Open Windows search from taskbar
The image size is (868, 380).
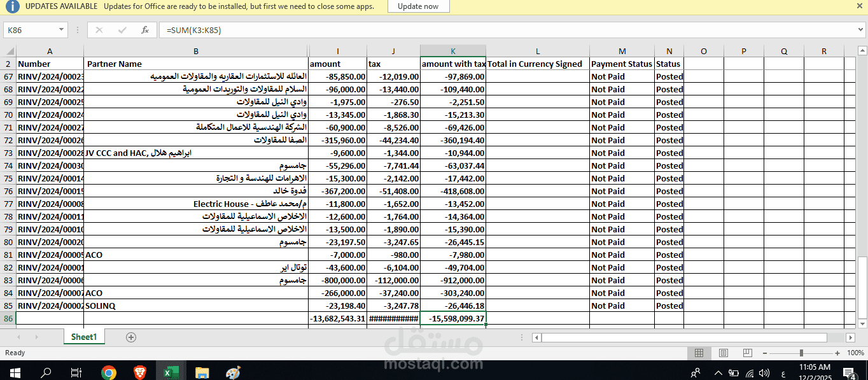point(46,372)
